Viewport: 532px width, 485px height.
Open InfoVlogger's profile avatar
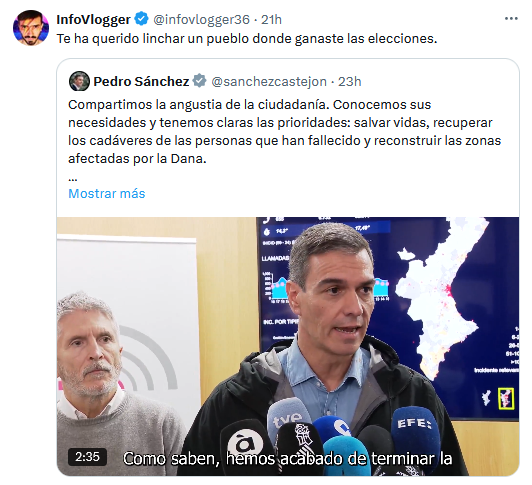pos(31,28)
